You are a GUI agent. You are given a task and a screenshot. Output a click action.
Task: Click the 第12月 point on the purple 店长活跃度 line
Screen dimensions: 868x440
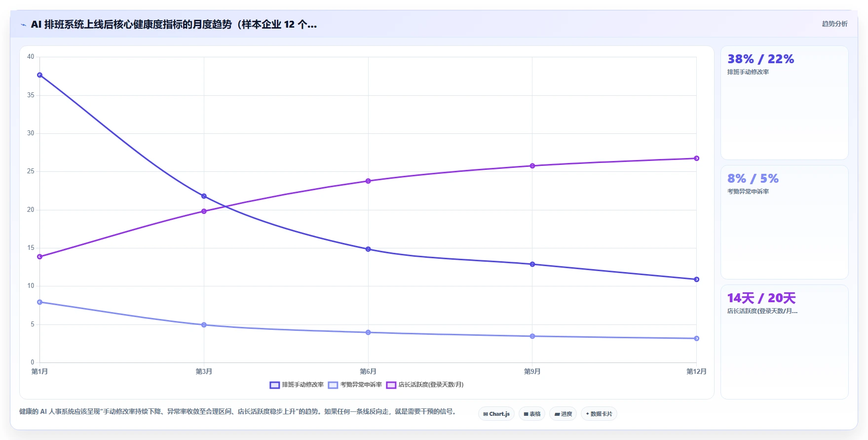point(696,159)
